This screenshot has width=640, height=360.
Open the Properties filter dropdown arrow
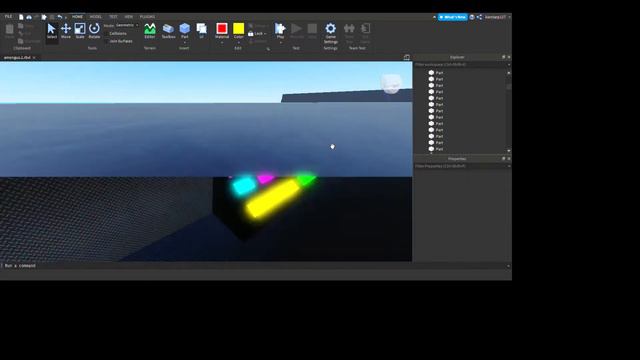[509, 166]
